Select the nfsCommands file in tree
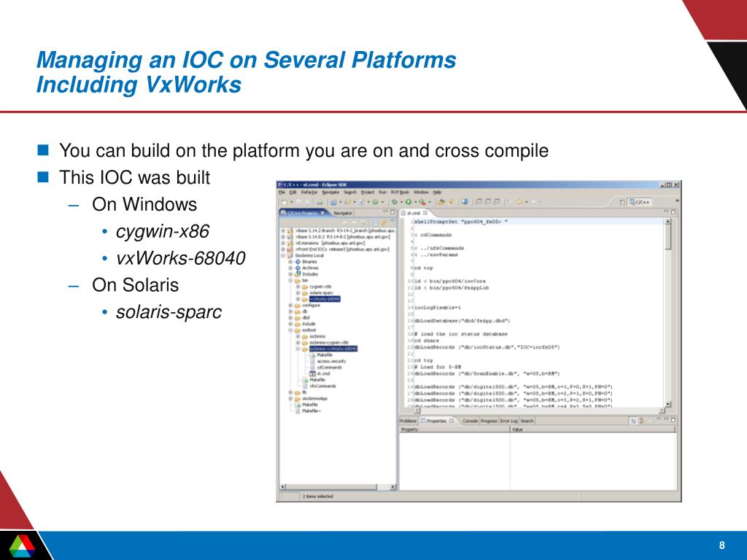Image resolution: width=747 pixels, height=560 pixels. click(x=323, y=386)
